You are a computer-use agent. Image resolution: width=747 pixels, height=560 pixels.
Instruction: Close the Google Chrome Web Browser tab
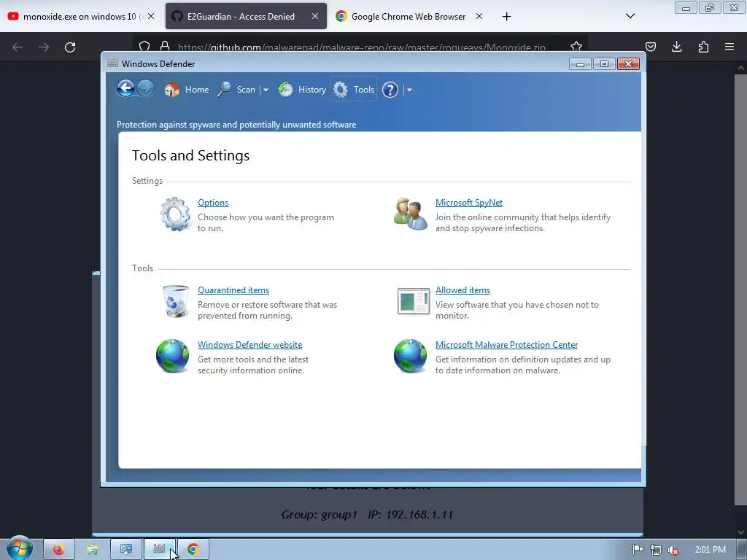(479, 16)
